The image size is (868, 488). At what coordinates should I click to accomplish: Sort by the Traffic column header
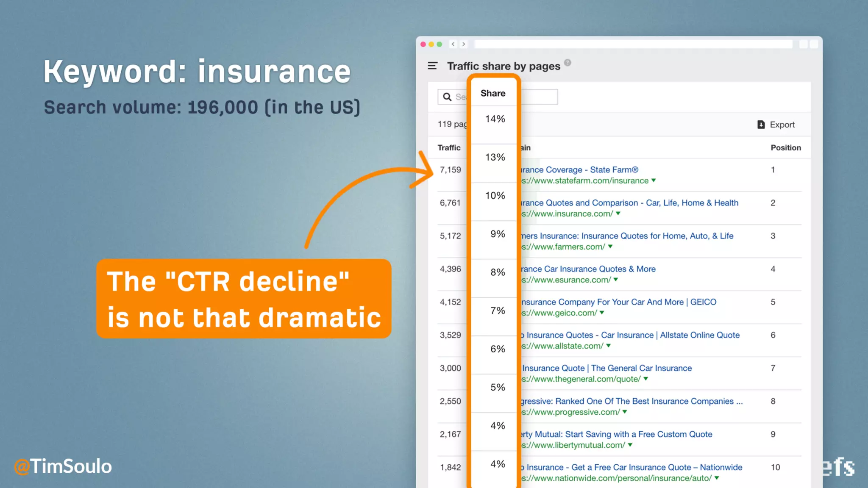(x=449, y=147)
